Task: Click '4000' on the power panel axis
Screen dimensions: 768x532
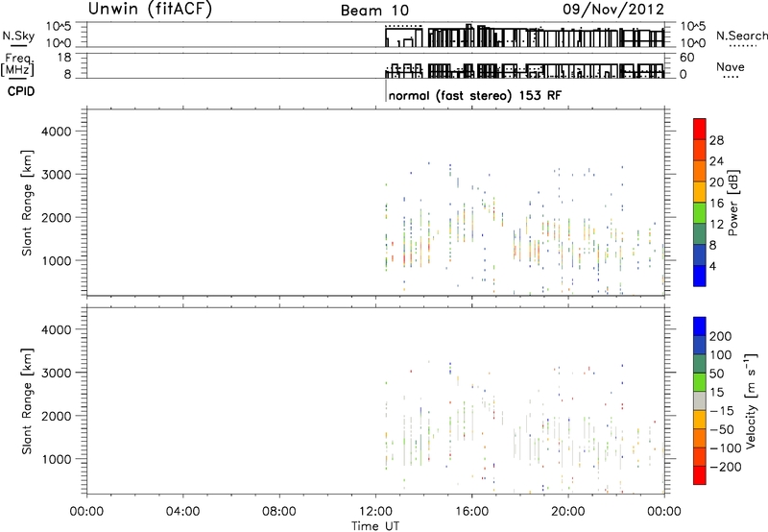Action: (56, 132)
